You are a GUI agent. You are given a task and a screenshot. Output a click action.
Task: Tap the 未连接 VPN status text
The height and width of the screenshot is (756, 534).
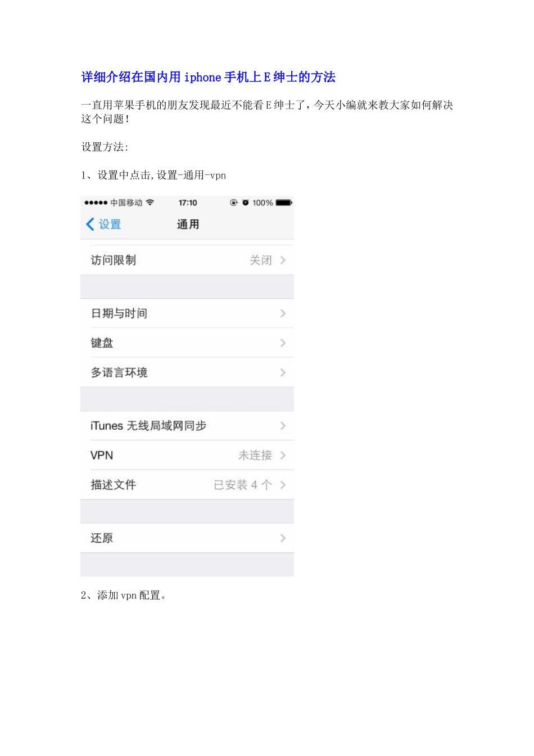pyautogui.click(x=255, y=455)
